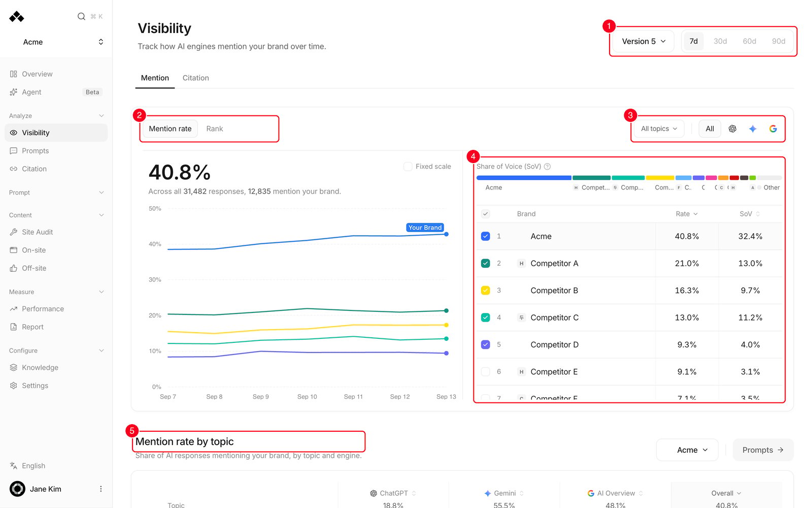Select the Mention tab
Screen dimensions: 812x508
[155, 78]
